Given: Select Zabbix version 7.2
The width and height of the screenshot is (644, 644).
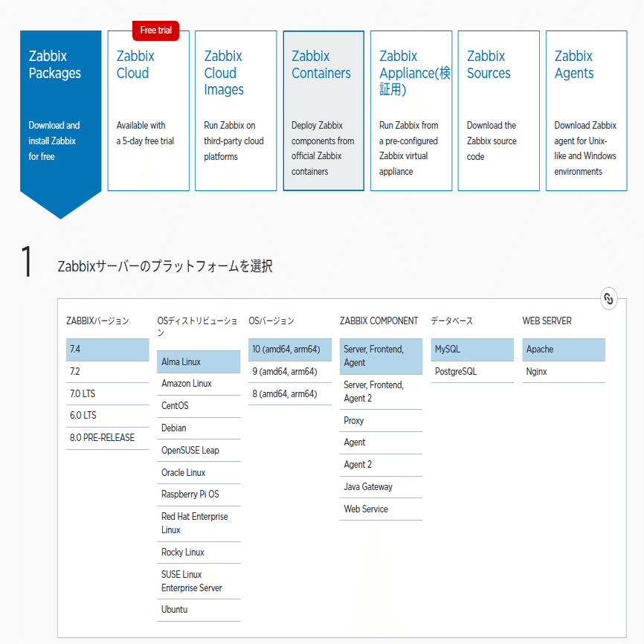Looking at the screenshot, I should 107,371.
